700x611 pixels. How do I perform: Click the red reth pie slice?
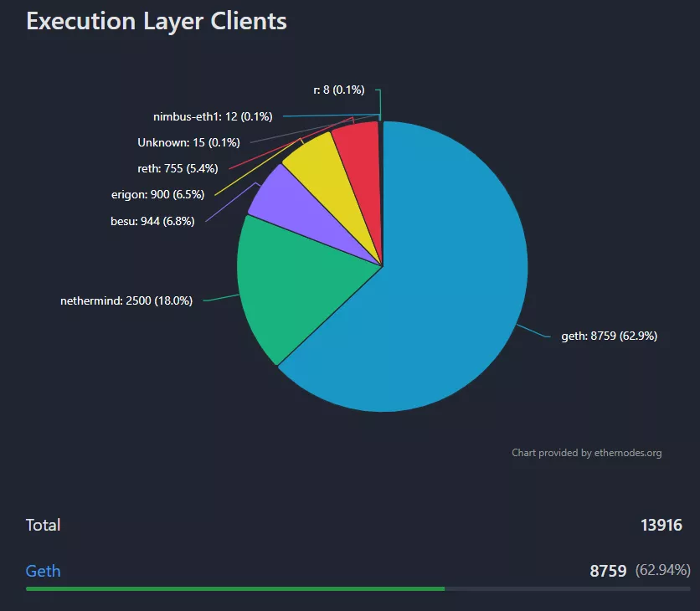(358, 151)
